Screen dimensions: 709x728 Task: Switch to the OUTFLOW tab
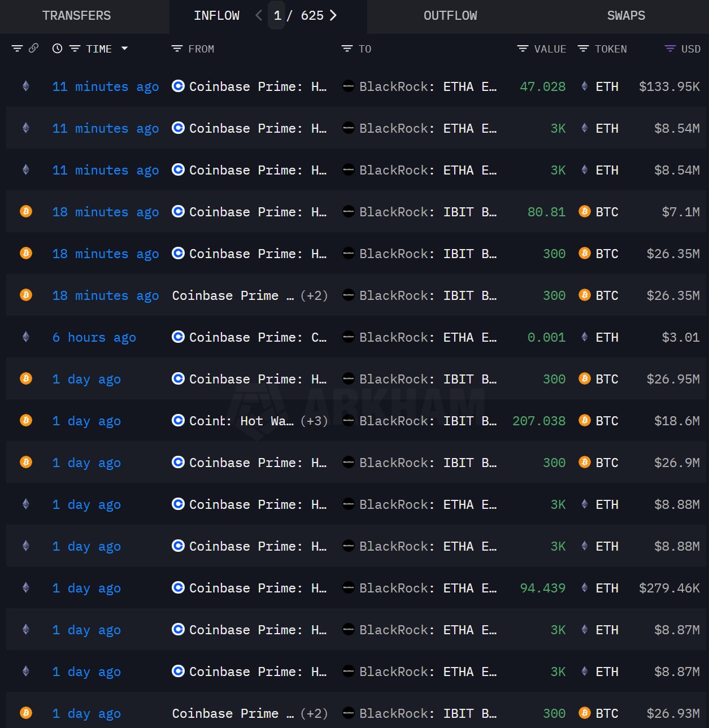coord(450,16)
